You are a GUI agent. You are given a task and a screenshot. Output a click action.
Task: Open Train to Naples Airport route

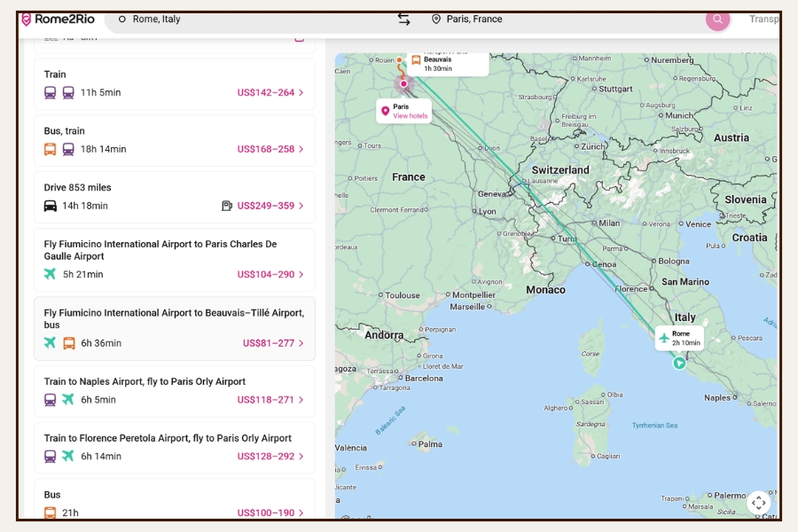pyautogui.click(x=175, y=391)
